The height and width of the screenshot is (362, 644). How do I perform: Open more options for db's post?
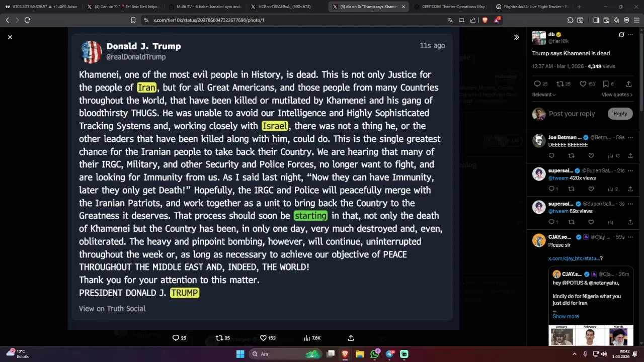click(631, 35)
